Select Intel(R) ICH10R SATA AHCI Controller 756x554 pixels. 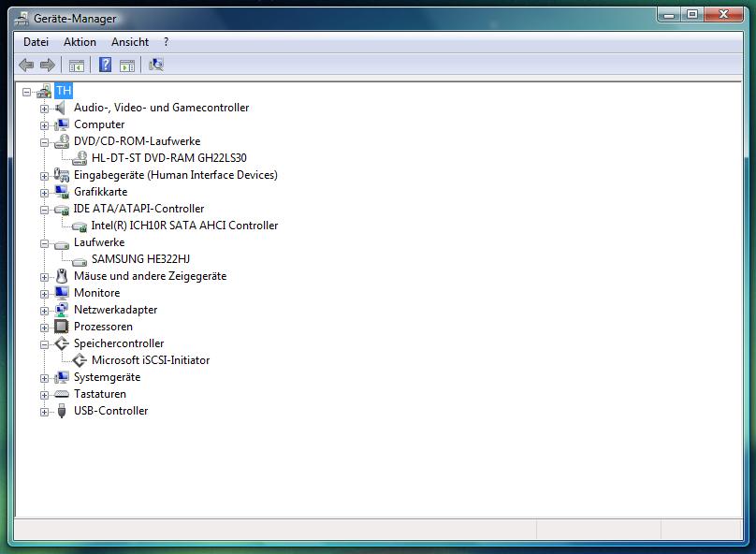184,226
